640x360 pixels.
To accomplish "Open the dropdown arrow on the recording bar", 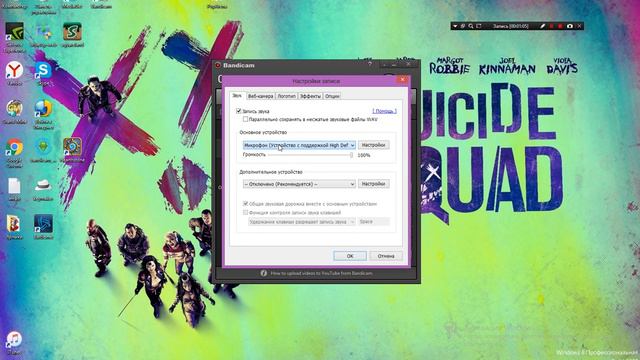I will point(455,26).
